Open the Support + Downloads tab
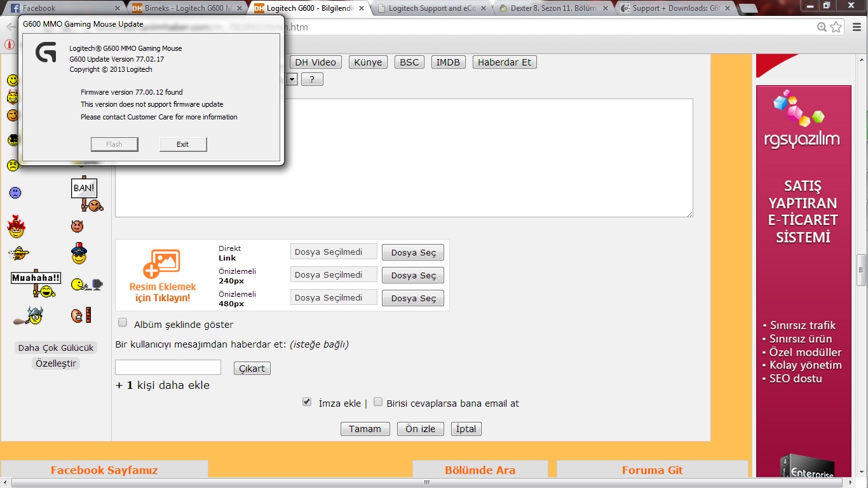Image resolution: width=868 pixels, height=488 pixels. tap(676, 8)
